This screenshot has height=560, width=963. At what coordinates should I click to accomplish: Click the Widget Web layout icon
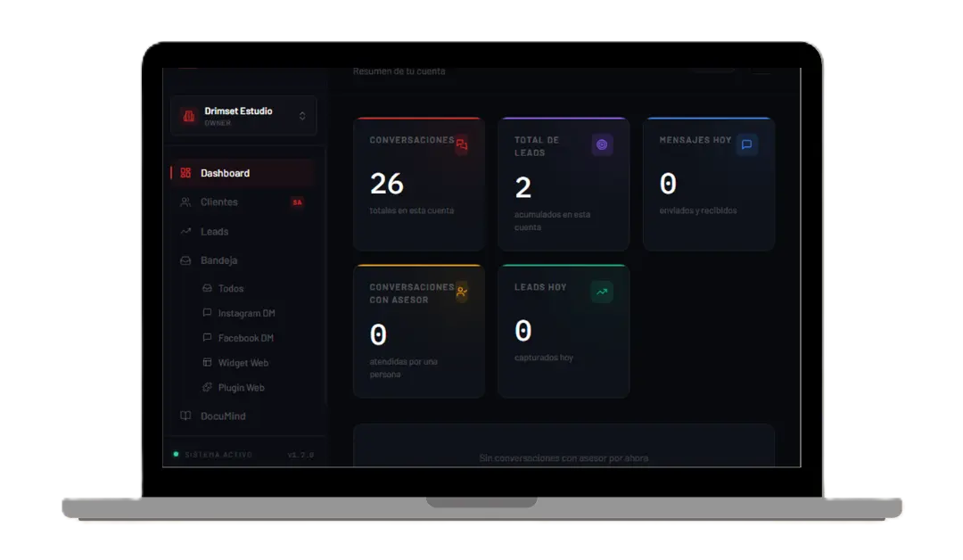[207, 362]
